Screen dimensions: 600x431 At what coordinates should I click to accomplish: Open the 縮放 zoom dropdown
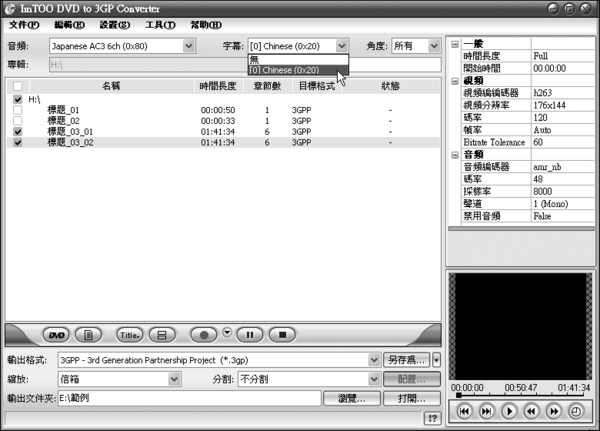174,379
